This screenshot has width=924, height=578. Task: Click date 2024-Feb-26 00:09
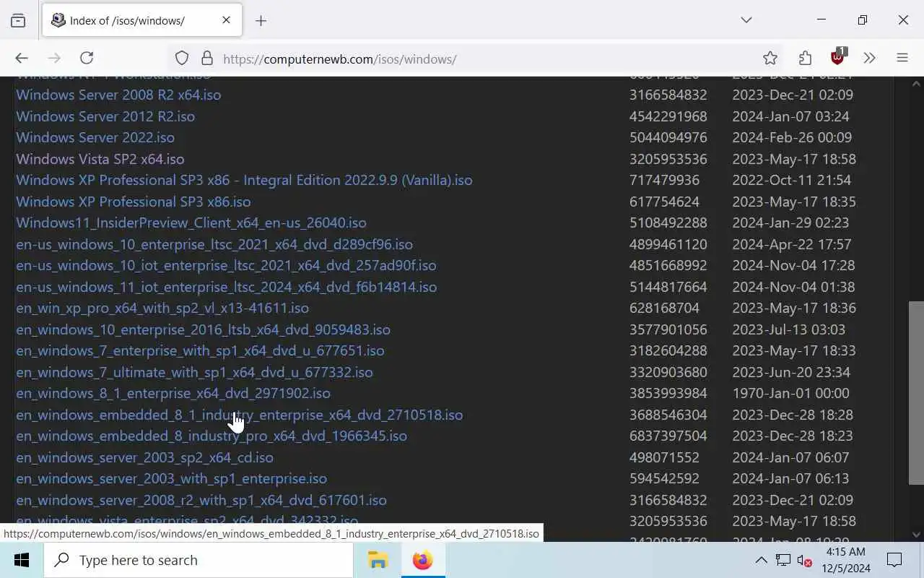click(x=792, y=137)
